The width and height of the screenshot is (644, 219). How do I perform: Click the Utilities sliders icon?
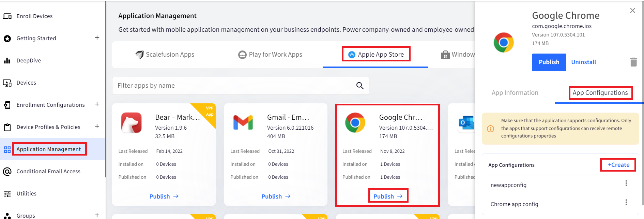point(7,194)
